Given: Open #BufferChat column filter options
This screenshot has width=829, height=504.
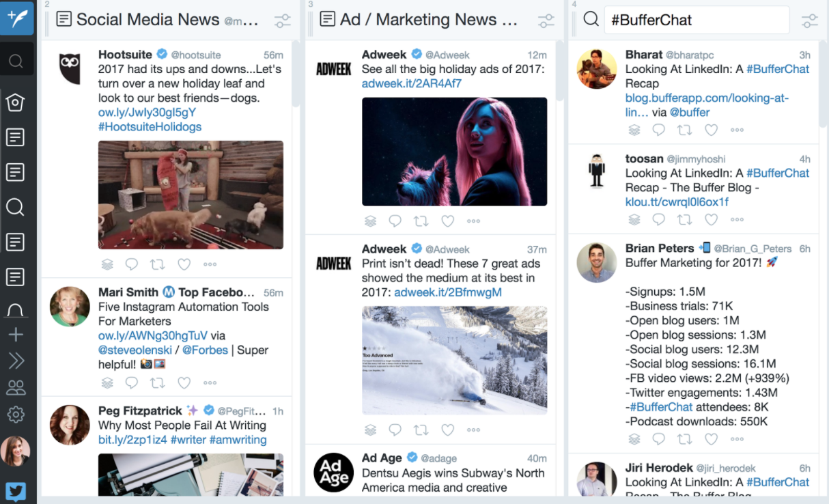Looking at the screenshot, I should click(810, 20).
